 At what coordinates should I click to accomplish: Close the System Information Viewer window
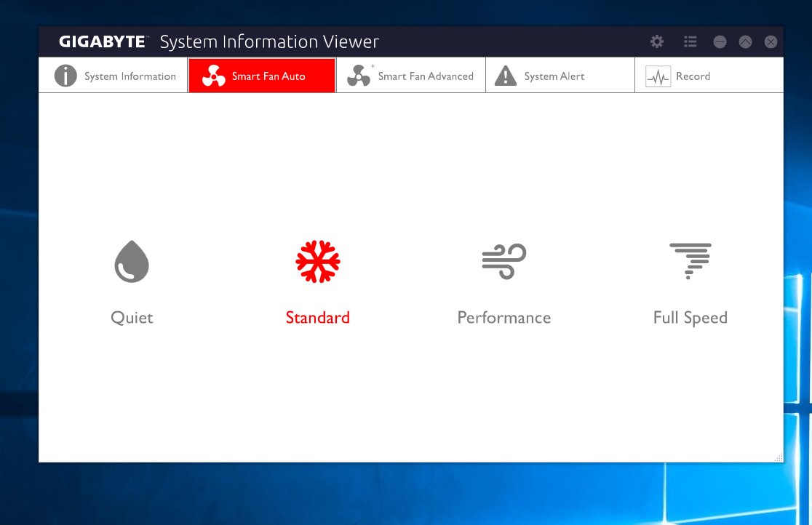click(x=771, y=41)
